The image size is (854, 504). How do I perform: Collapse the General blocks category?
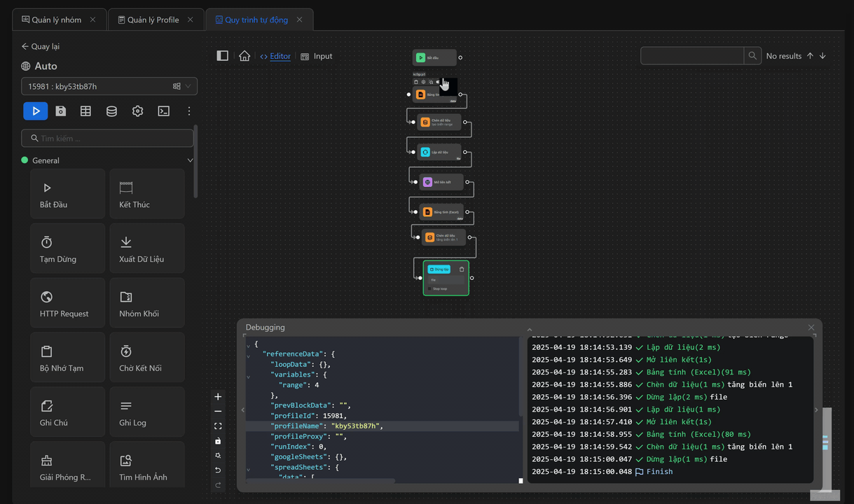(x=190, y=160)
